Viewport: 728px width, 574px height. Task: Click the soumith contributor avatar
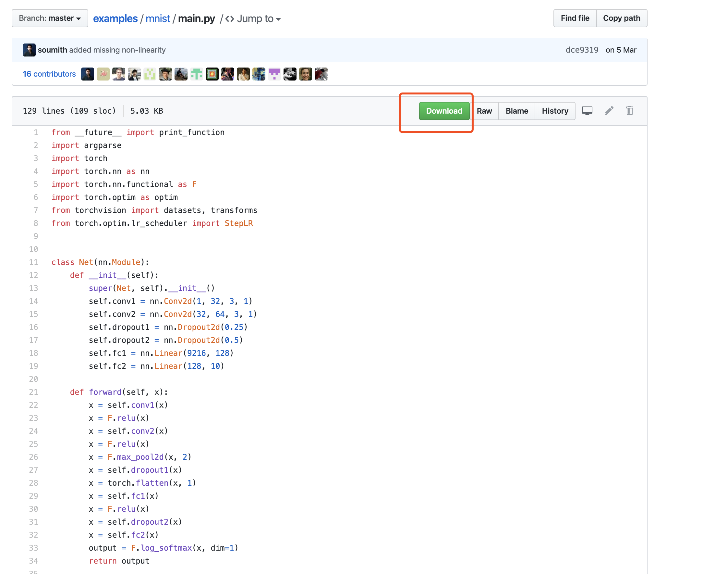(88, 74)
